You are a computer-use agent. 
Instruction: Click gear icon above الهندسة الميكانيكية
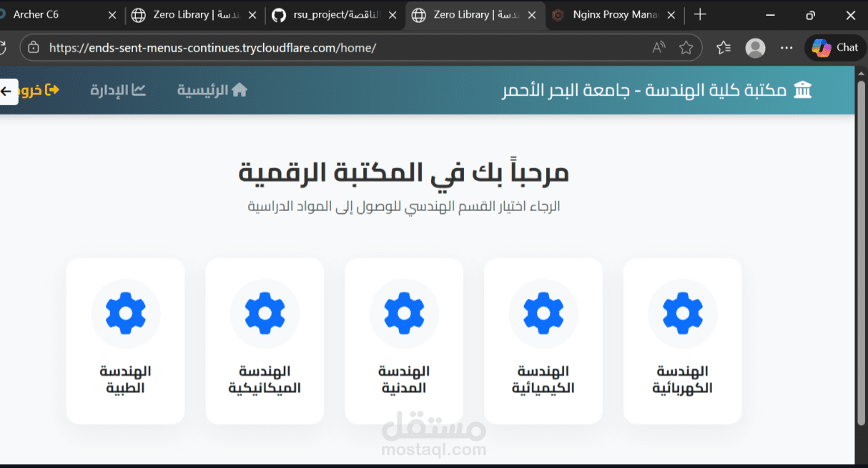[265, 313]
